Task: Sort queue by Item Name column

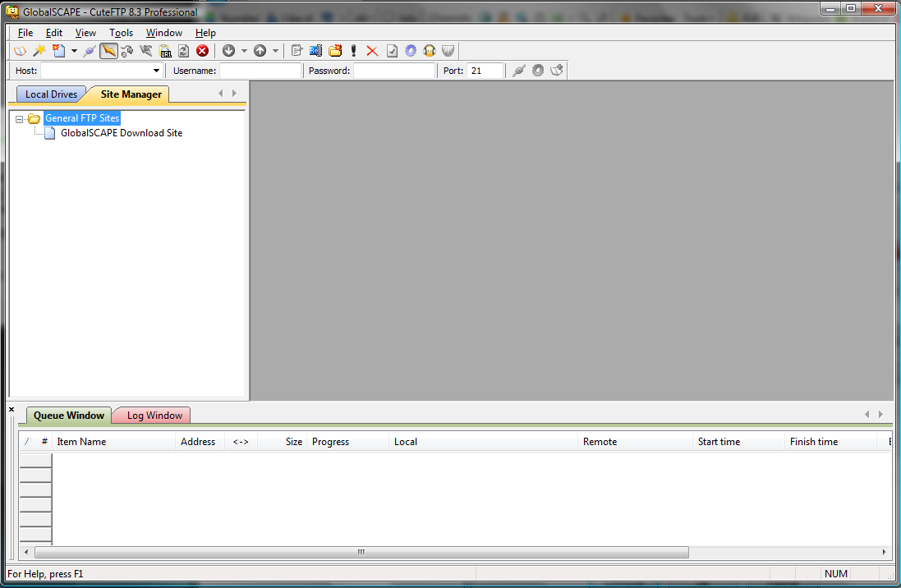Action: [x=113, y=442]
